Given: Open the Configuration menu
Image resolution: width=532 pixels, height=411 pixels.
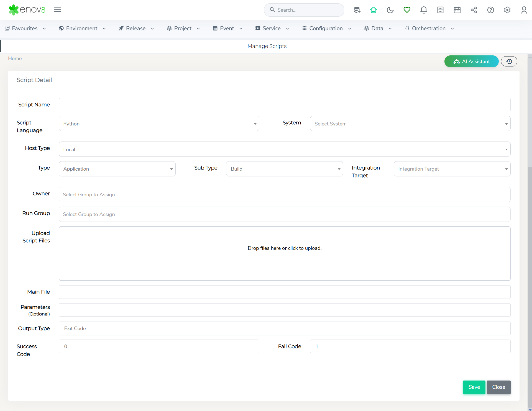Looking at the screenshot, I should point(326,28).
